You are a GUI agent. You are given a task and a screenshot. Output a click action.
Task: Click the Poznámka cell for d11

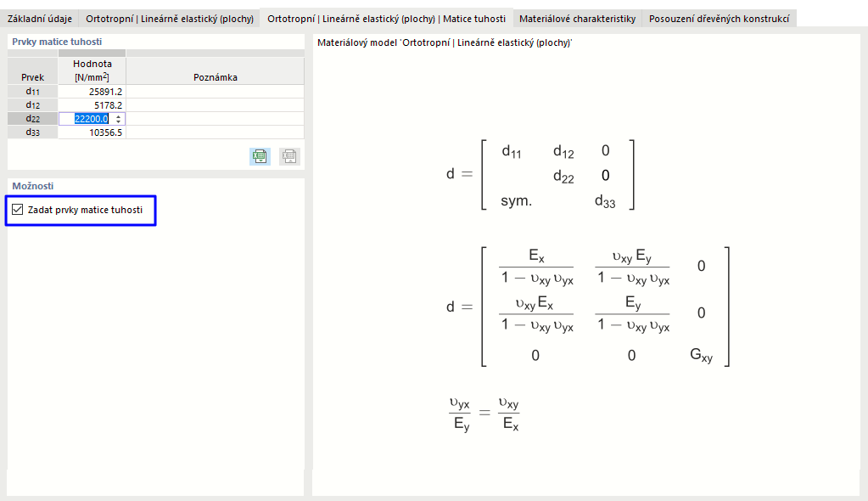pos(216,92)
